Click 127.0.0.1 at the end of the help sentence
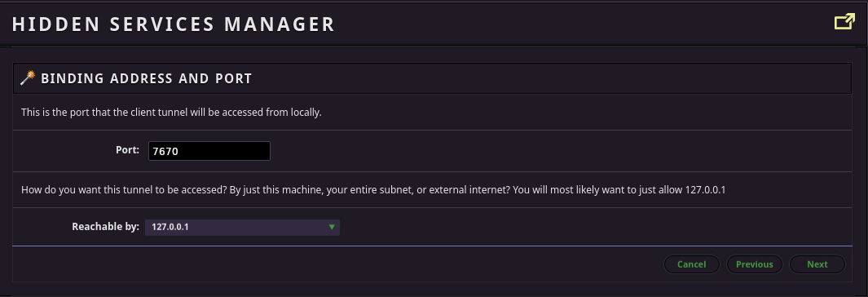The image size is (868, 297). coord(705,190)
